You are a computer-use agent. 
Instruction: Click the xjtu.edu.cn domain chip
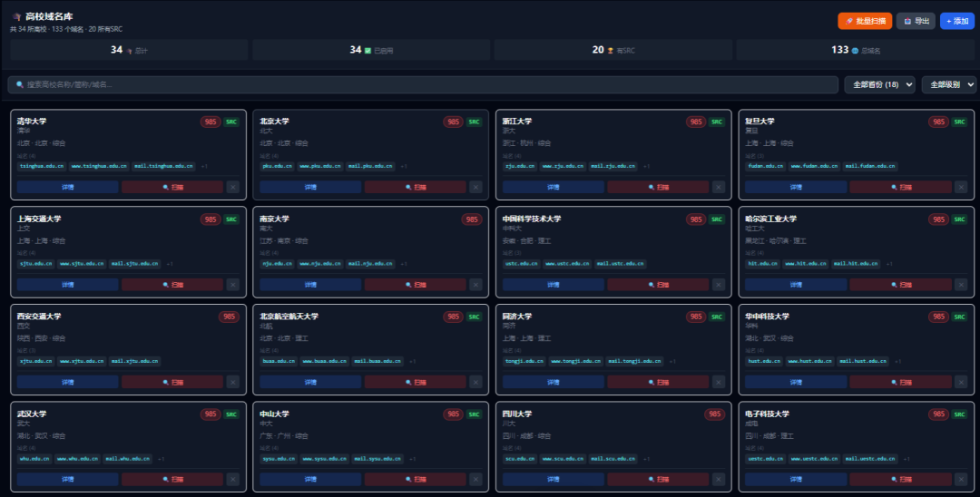(x=36, y=361)
